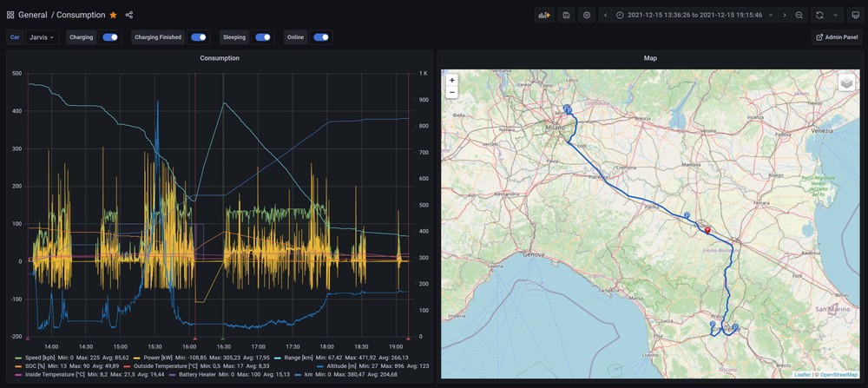Save the dashboard with the disk icon
The width and height of the screenshot is (868, 388).
coord(566,15)
